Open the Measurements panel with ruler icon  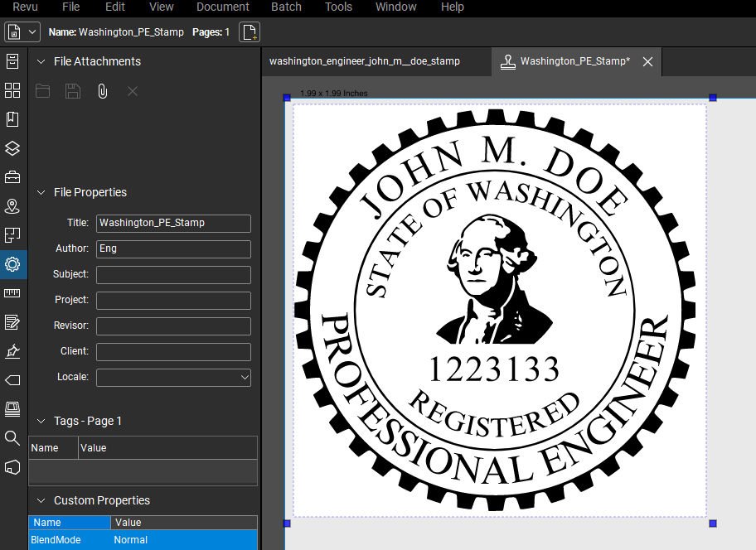(12, 293)
